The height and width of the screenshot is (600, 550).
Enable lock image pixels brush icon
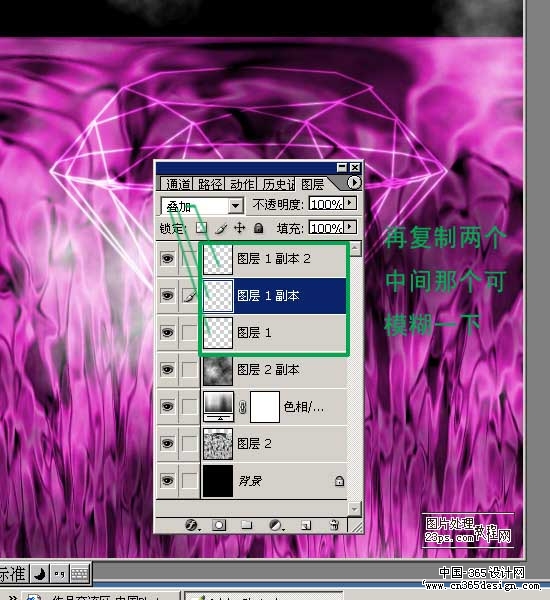pos(221,228)
